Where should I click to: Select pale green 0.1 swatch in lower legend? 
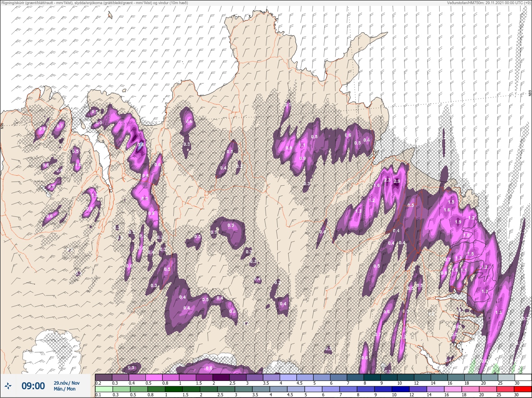103,389
